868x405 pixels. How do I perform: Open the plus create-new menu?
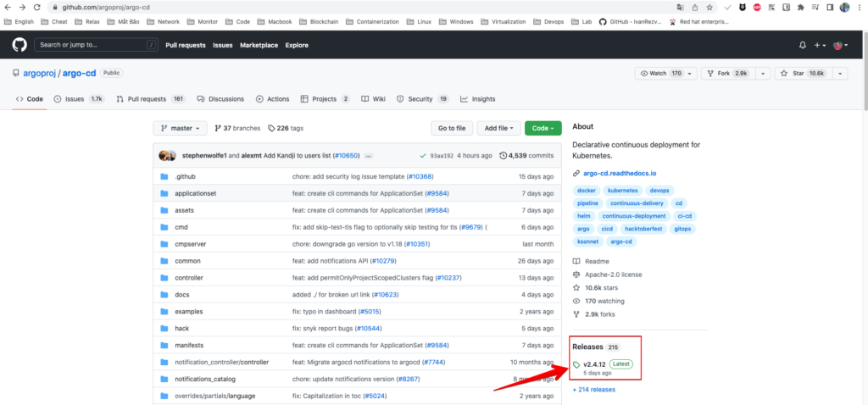tap(821, 46)
